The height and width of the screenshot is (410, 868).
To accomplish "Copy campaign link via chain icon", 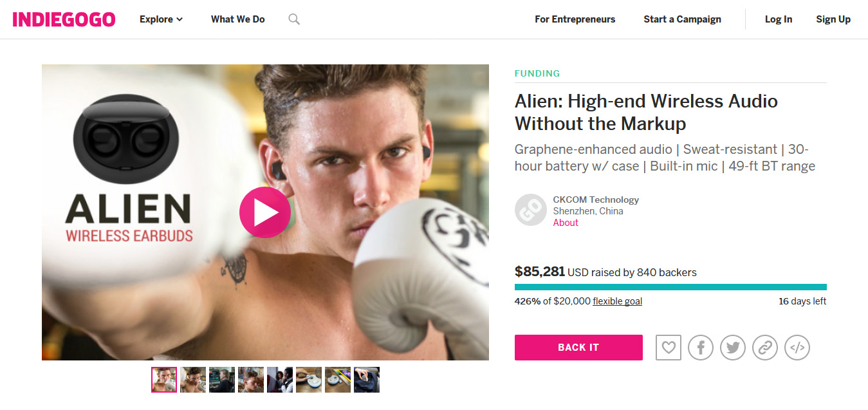I will point(765,348).
